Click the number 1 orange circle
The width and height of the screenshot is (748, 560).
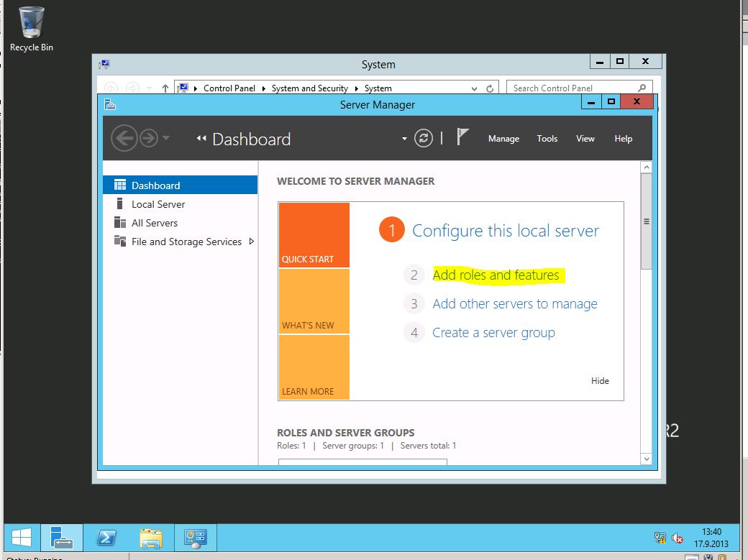coord(392,230)
